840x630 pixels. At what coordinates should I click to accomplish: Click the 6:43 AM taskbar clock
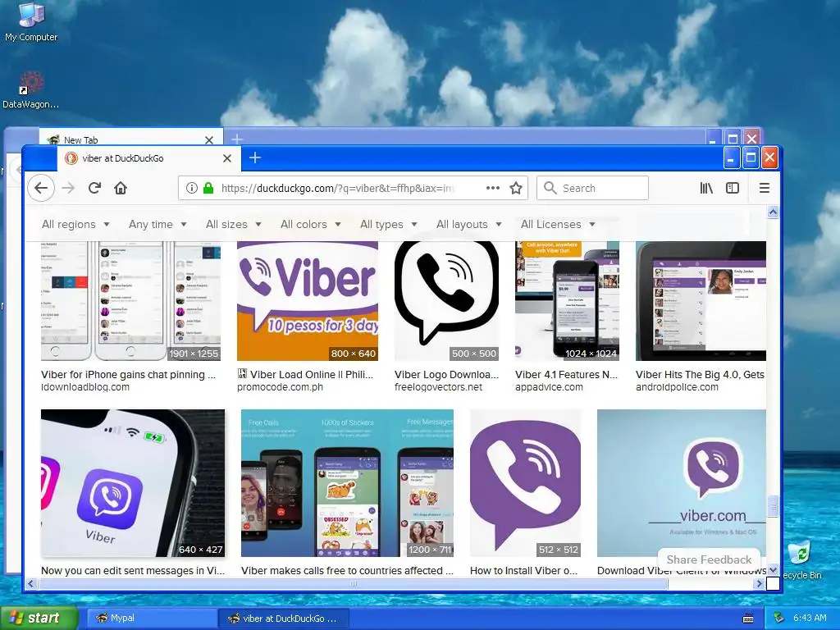point(810,618)
